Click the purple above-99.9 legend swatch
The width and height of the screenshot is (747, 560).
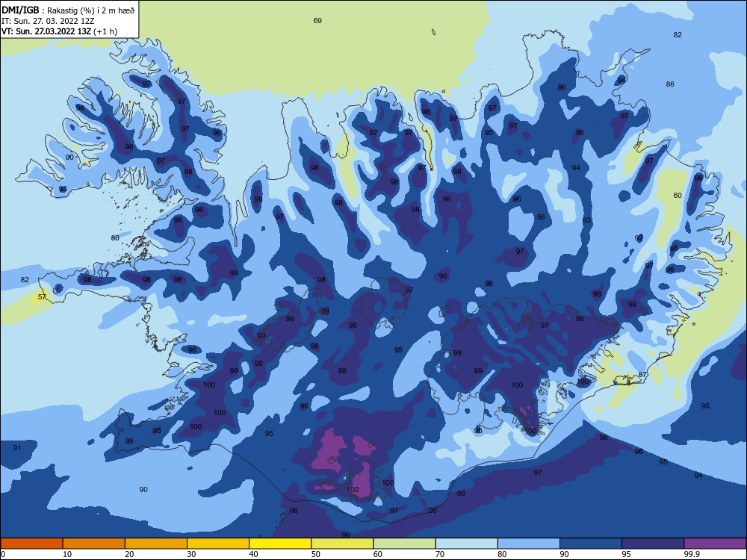[715, 544]
